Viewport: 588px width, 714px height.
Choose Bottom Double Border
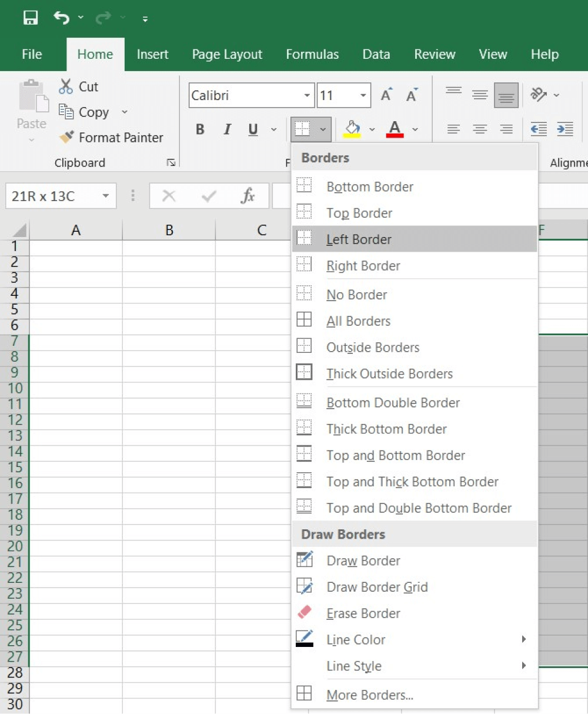(x=415, y=403)
